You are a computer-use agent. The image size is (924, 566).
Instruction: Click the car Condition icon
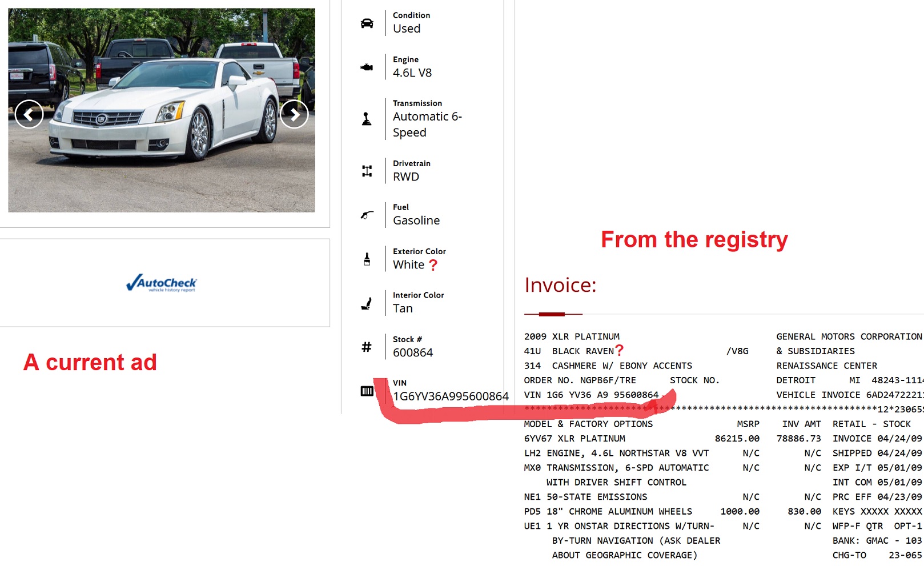point(367,23)
